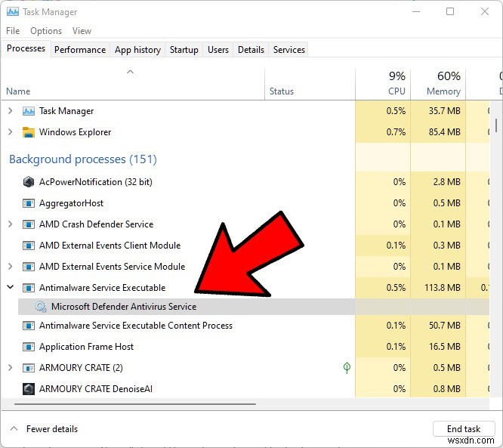Screen dimensions: 503x448
Task: Expand the ARMOURY CRATE (2) group
Action: [x=11, y=368]
